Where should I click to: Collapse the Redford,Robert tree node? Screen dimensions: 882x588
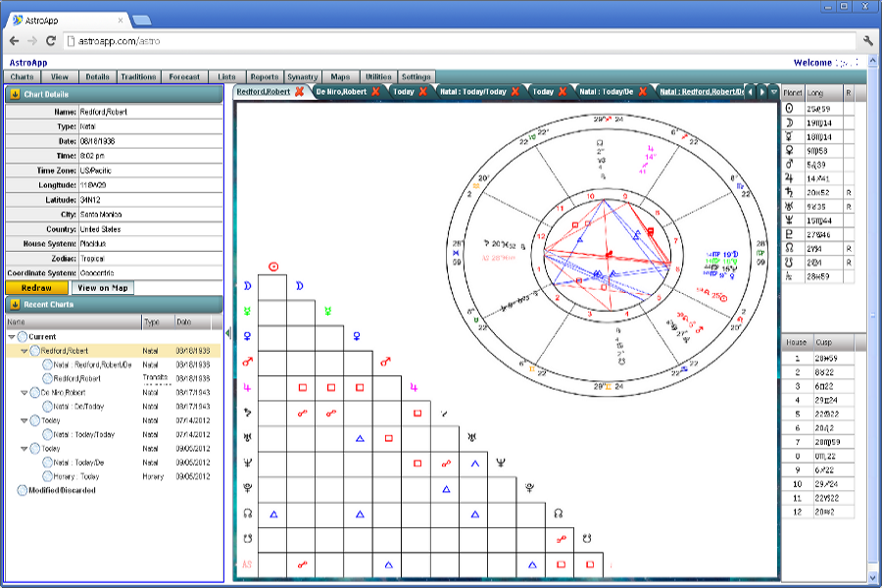24,350
